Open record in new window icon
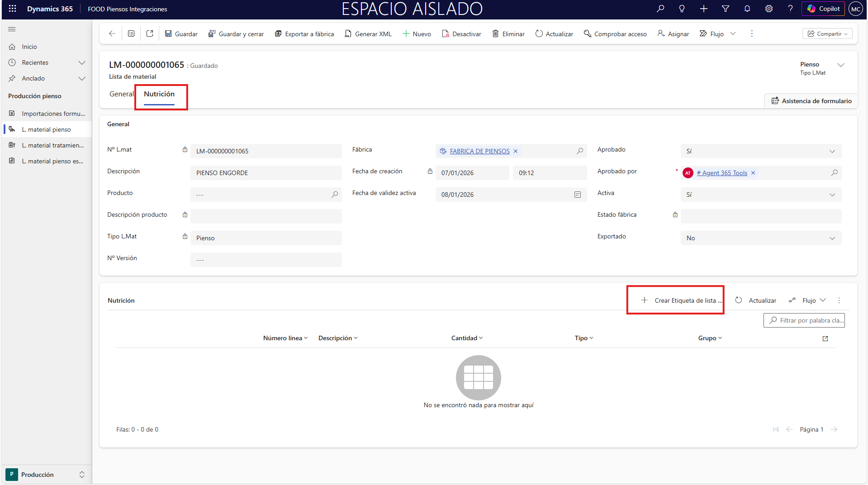This screenshot has width=868, height=485. coord(150,33)
